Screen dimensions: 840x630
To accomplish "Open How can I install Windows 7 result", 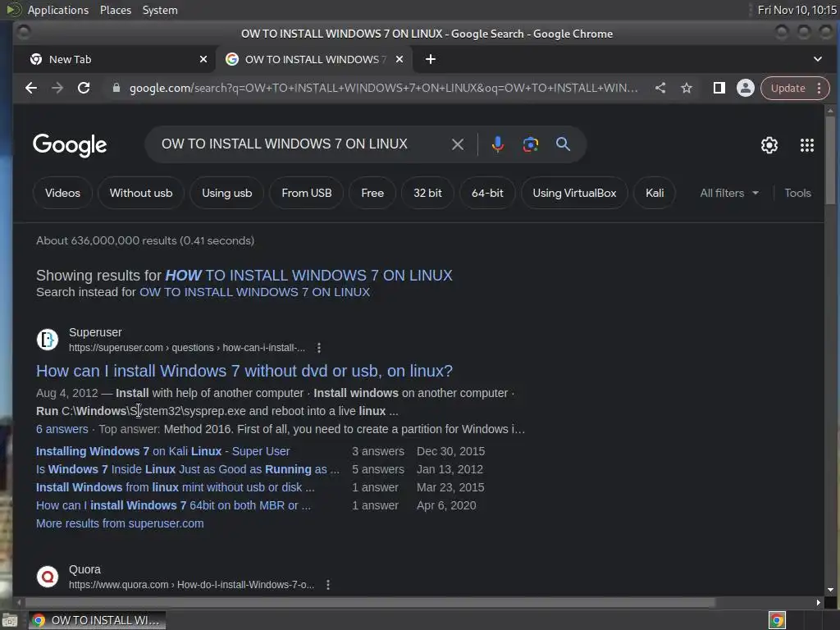I will [x=244, y=371].
